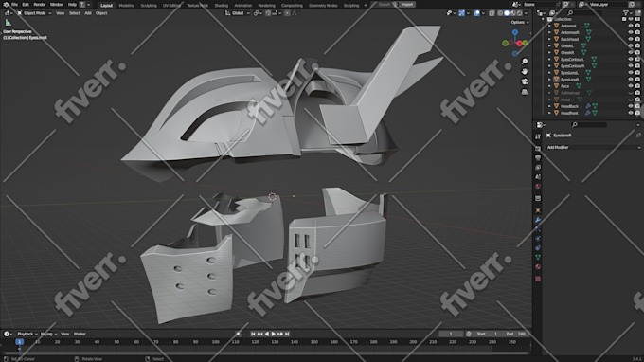Image resolution: width=644 pixels, height=362 pixels.
Task: Open the viewport Add menu
Action: tap(88, 13)
